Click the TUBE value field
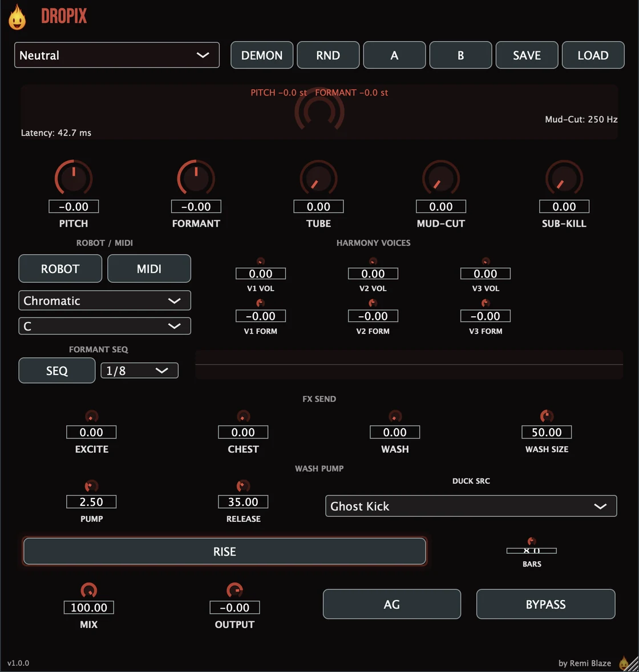The height and width of the screenshot is (672, 639). (318, 207)
